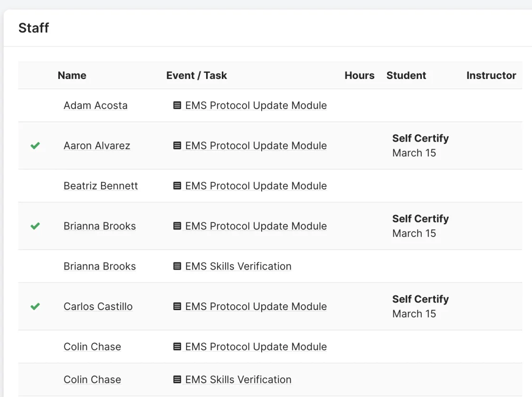Click the green checkmark next to Carlos Castillo
Image resolution: width=532 pixels, height=397 pixels.
[35, 307]
